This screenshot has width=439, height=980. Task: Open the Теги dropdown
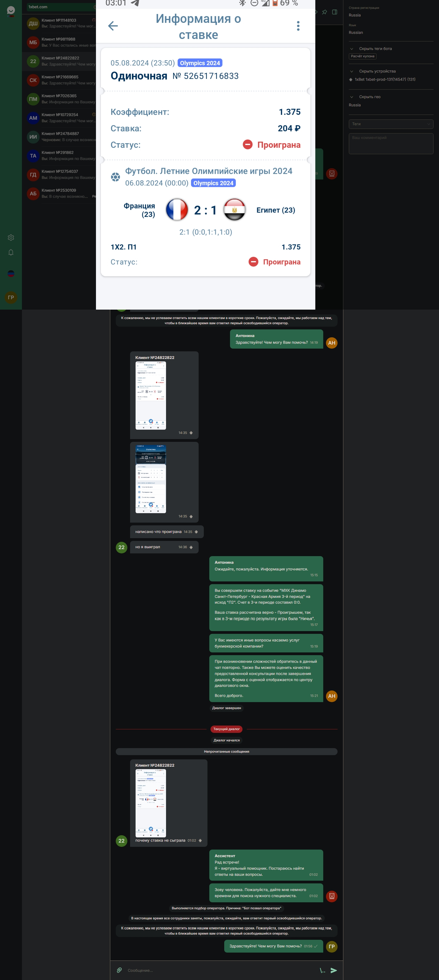[x=391, y=124]
